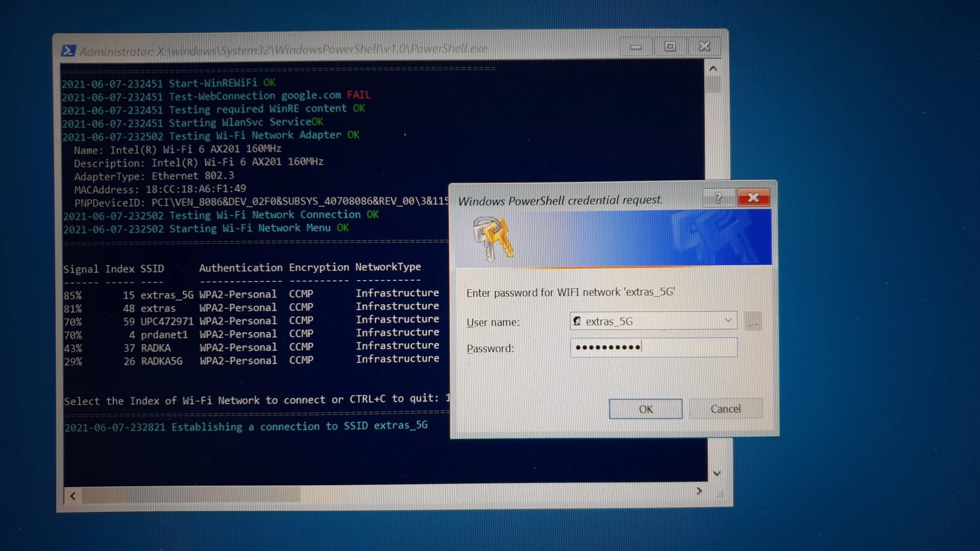Image resolution: width=980 pixels, height=551 pixels.
Task: Select the Password input field
Action: click(653, 347)
